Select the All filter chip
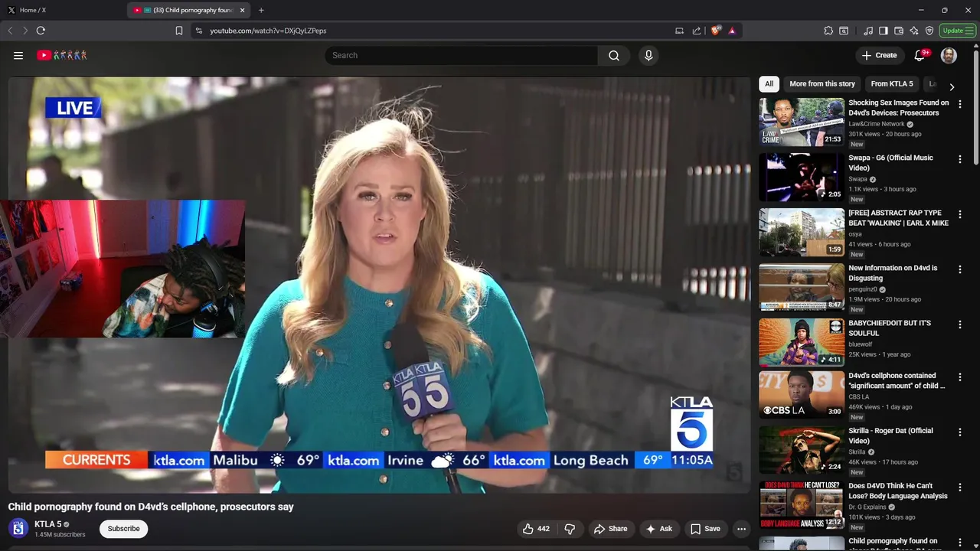The image size is (980, 551). [x=769, y=84]
